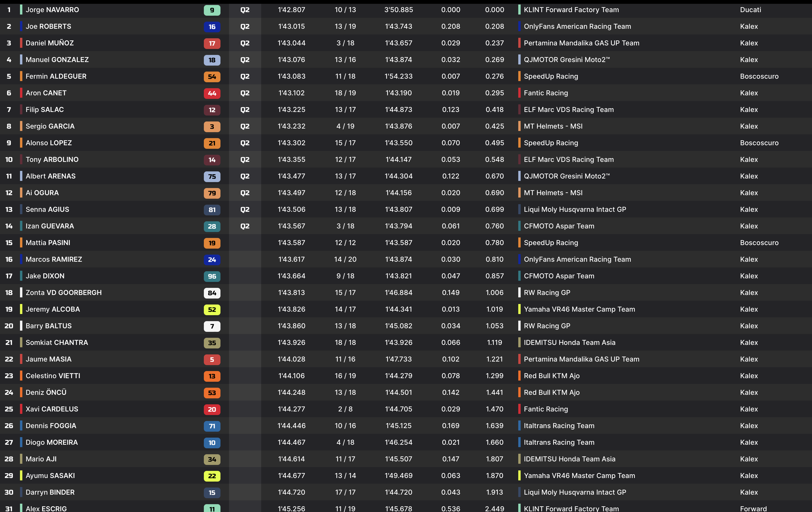This screenshot has width=812, height=512.
Task: Select rider Ai OGURA's name
Action: point(42,193)
